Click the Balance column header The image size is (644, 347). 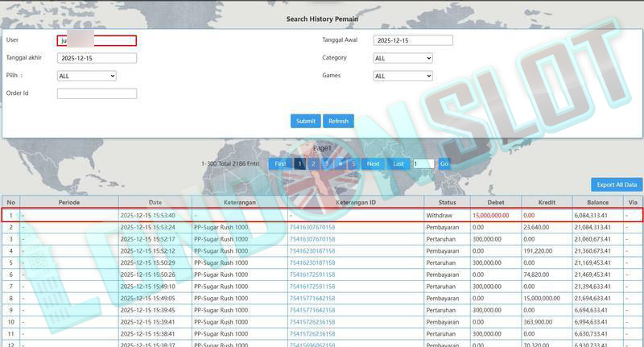pos(597,202)
